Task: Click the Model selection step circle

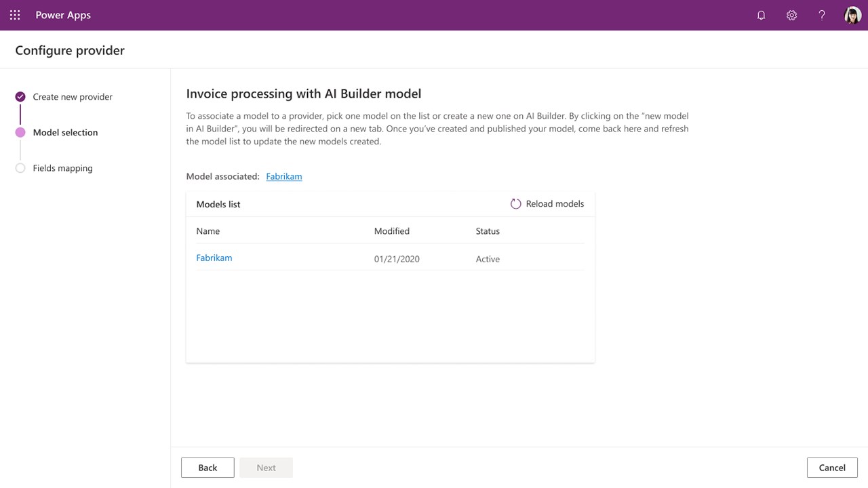Action: (x=20, y=133)
